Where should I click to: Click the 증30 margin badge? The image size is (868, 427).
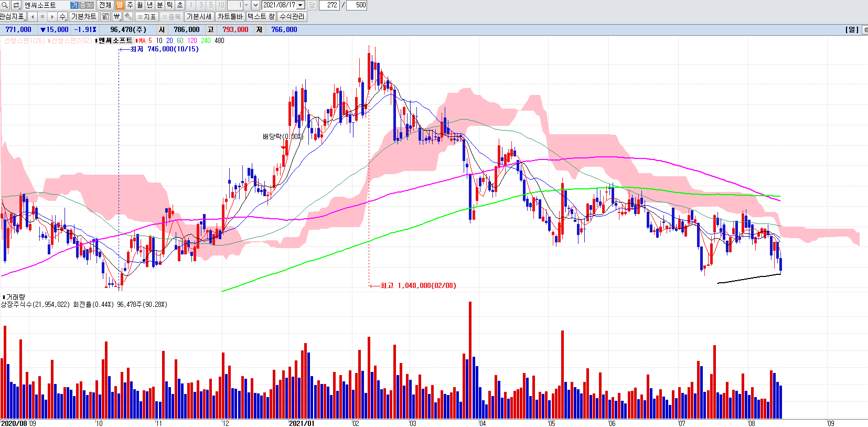tap(87, 5)
